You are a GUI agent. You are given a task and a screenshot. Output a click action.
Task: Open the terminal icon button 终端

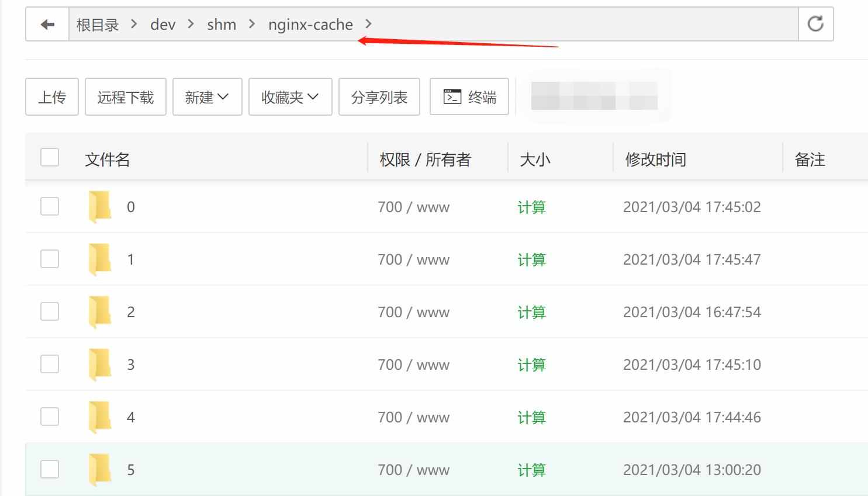(469, 96)
